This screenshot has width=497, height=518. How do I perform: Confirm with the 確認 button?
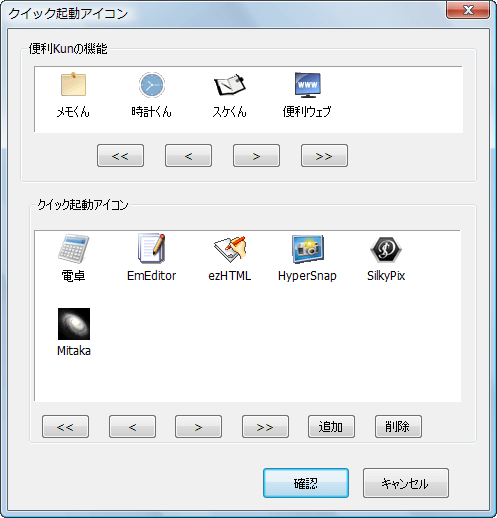pyautogui.click(x=306, y=483)
